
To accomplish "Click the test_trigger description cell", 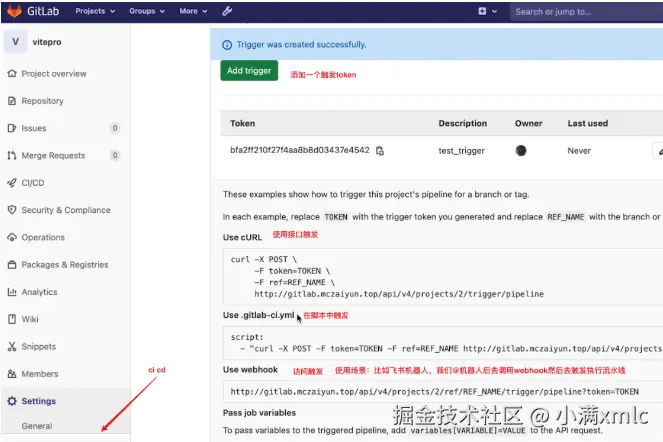I will pyautogui.click(x=461, y=151).
